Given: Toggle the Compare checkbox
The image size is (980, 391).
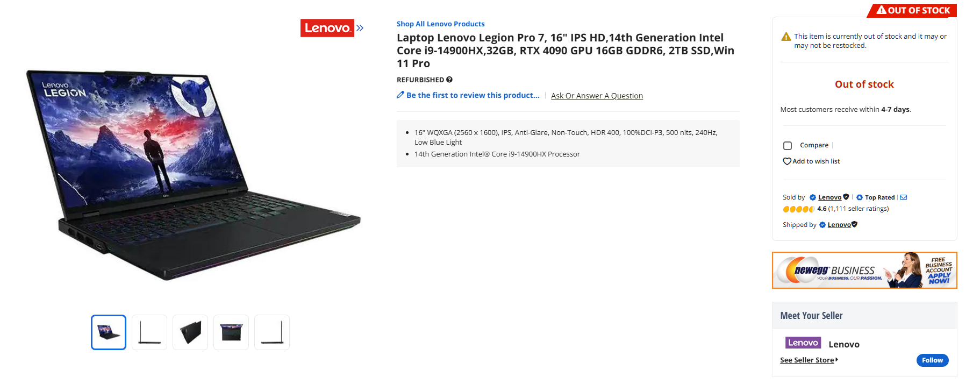Looking at the screenshot, I should [x=788, y=146].
